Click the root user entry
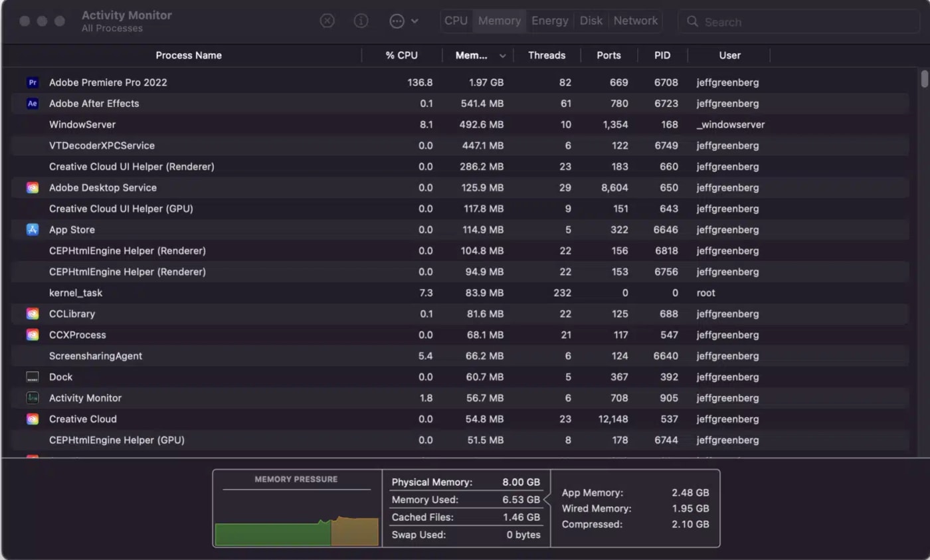Viewport: 930px width, 560px height. click(706, 293)
